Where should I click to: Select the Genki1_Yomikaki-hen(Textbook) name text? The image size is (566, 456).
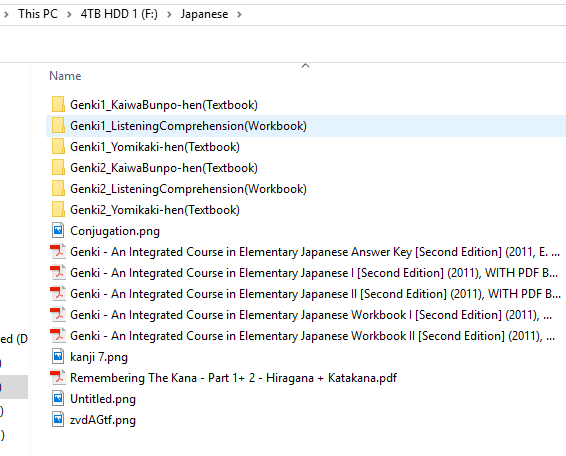(x=155, y=147)
